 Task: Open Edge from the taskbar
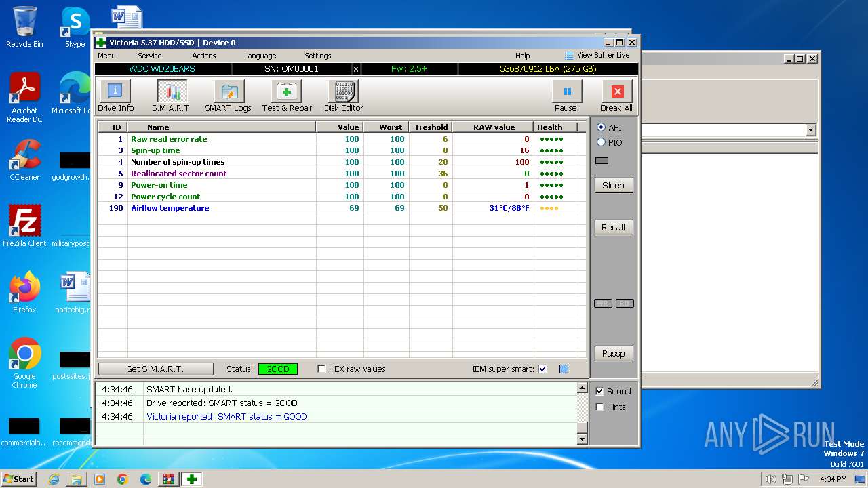click(146, 479)
